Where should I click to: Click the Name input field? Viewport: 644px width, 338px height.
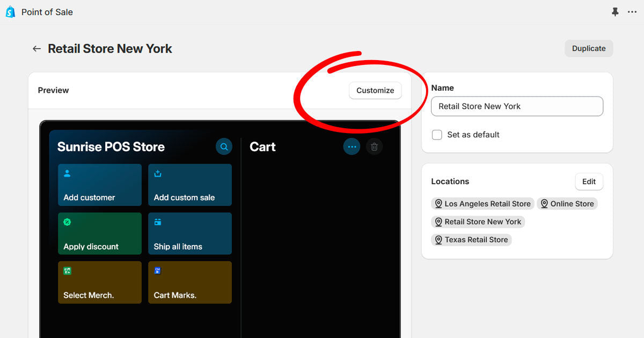517,106
